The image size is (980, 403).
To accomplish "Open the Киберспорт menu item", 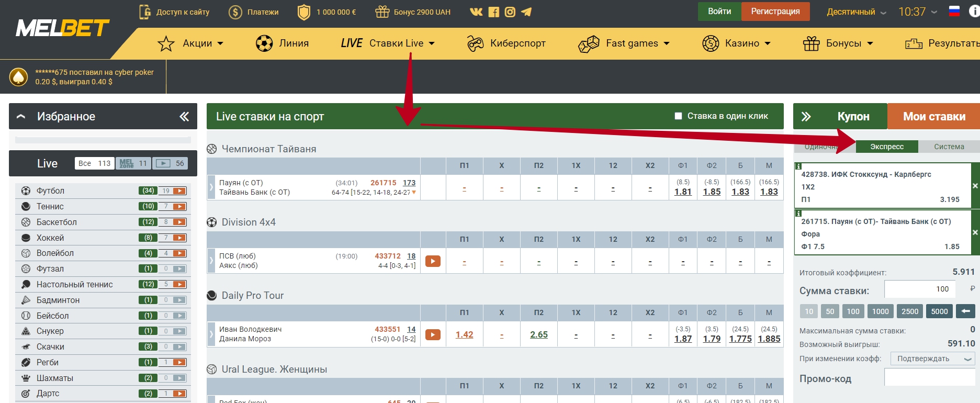I will coord(517,43).
